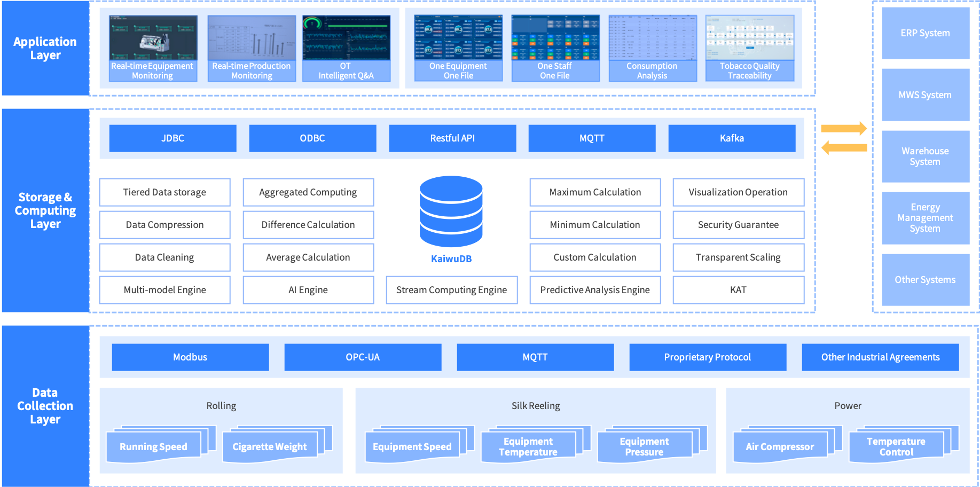Click the Tiered Data storage box
Viewport: 980px width, 487px height.
click(165, 192)
